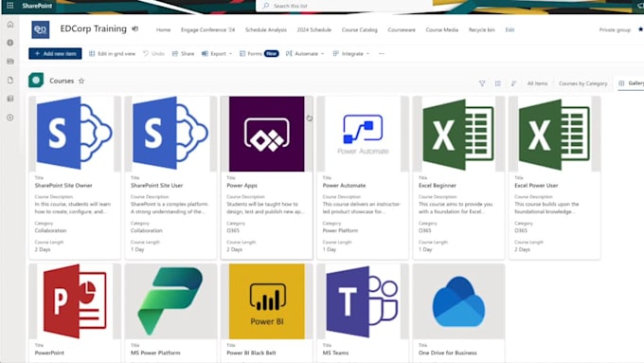Switch to the Gallery view

point(632,83)
